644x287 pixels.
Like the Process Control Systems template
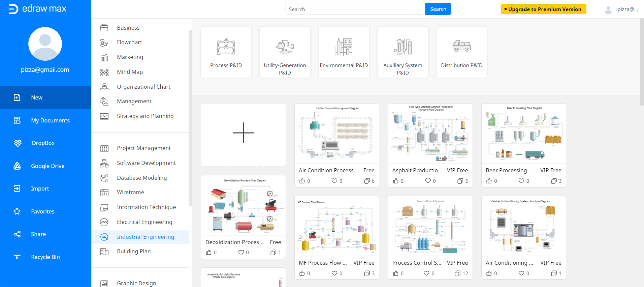pos(395,274)
